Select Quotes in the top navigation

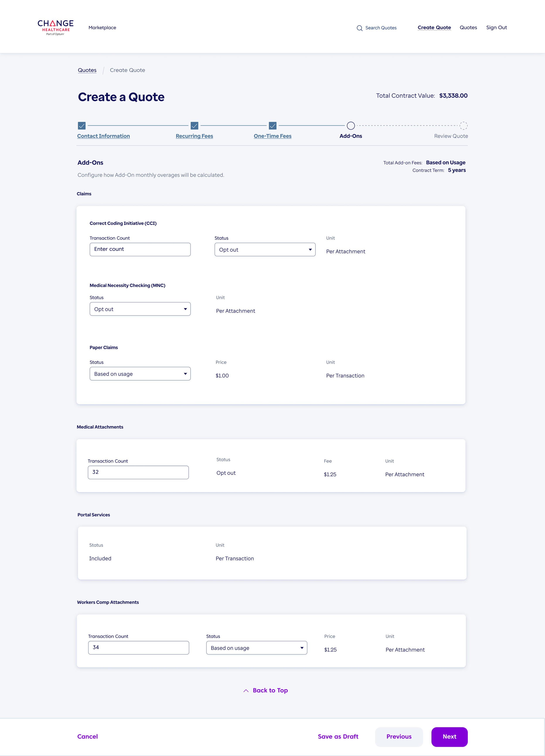click(x=468, y=27)
